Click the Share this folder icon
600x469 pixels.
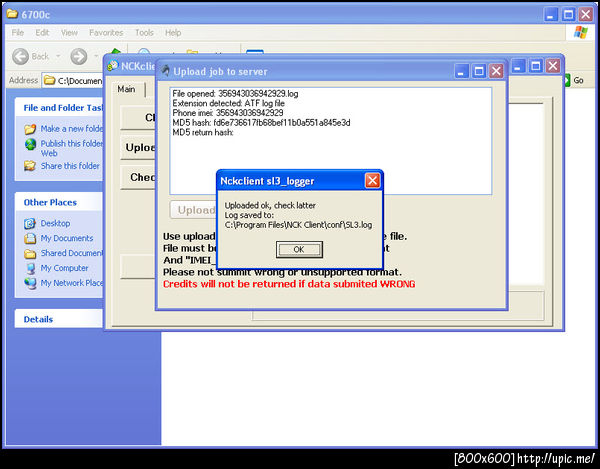(30, 166)
